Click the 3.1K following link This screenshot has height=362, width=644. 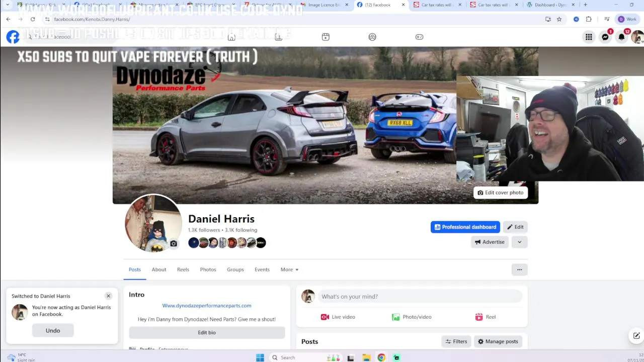[x=241, y=230]
